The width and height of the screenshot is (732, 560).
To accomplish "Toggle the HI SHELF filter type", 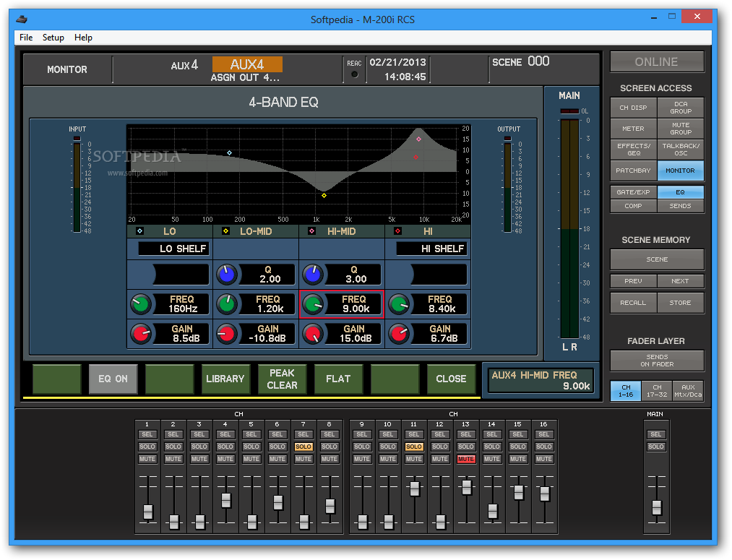I will pos(432,249).
